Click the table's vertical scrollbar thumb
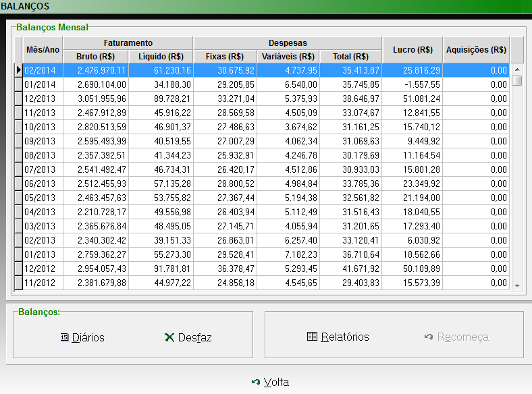The width and height of the screenshot is (532, 394). pyautogui.click(x=517, y=81)
